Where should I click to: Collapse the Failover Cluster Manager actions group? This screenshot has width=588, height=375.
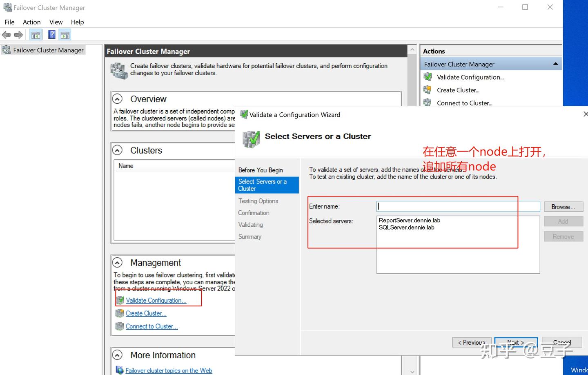click(x=556, y=64)
